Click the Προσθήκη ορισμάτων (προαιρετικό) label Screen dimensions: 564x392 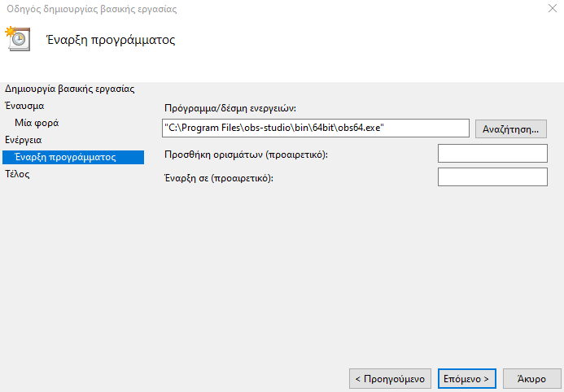[x=246, y=155]
